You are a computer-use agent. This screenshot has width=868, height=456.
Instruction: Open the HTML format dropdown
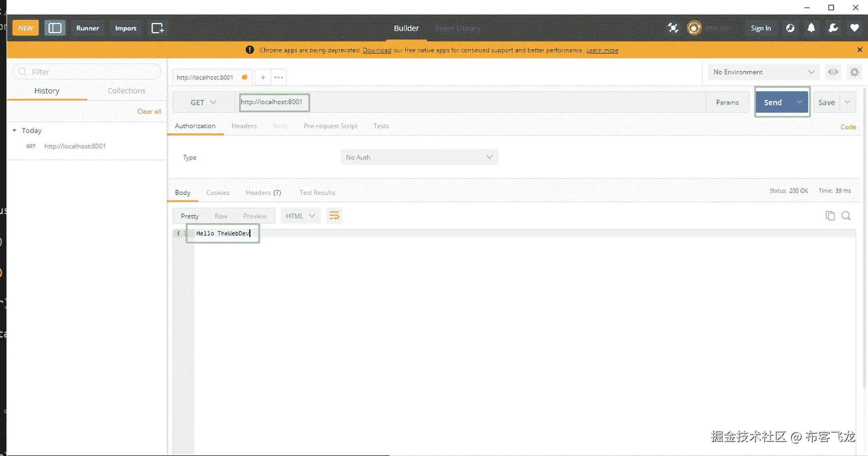point(300,216)
